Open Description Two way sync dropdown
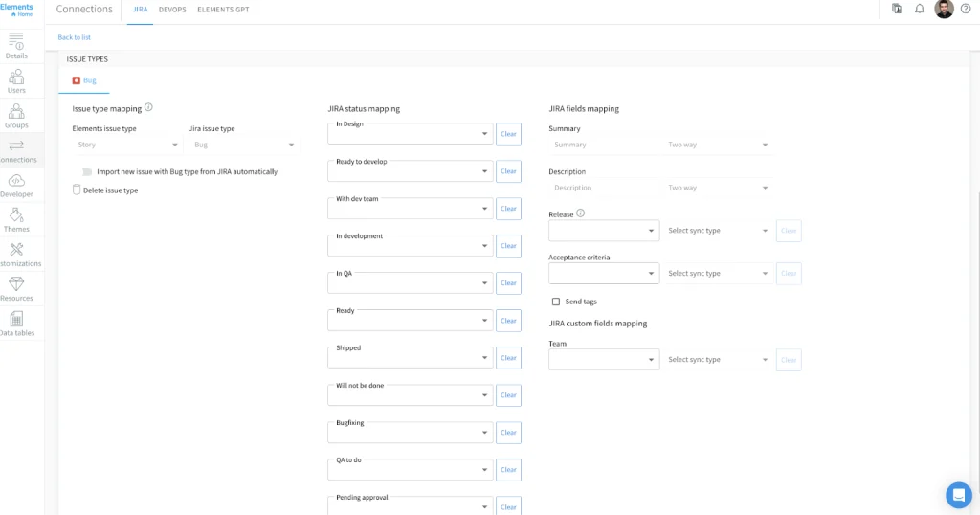Image resolution: width=980 pixels, height=515 pixels. [718, 188]
